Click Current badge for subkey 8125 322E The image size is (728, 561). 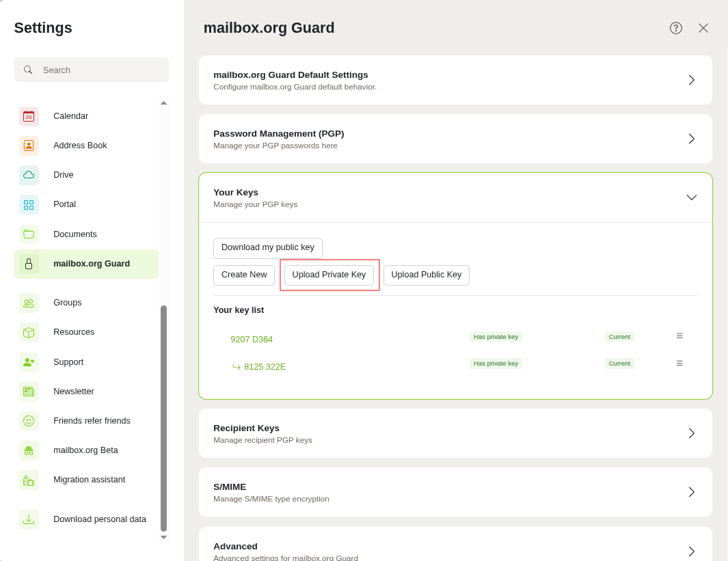click(619, 364)
